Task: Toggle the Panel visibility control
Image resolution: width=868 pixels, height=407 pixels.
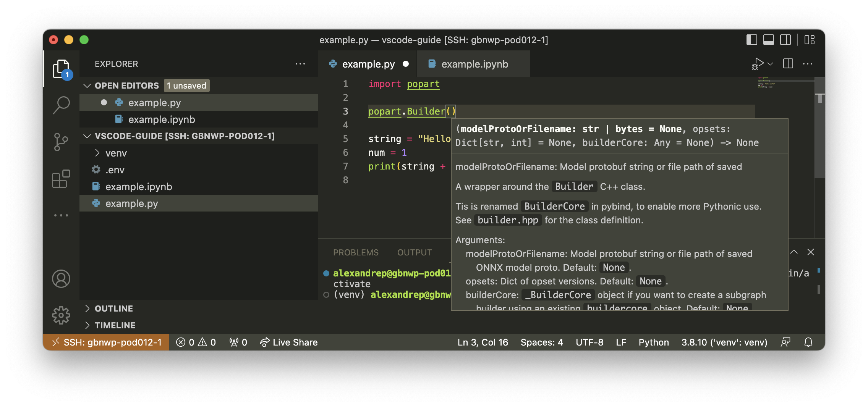Action: [x=768, y=39]
